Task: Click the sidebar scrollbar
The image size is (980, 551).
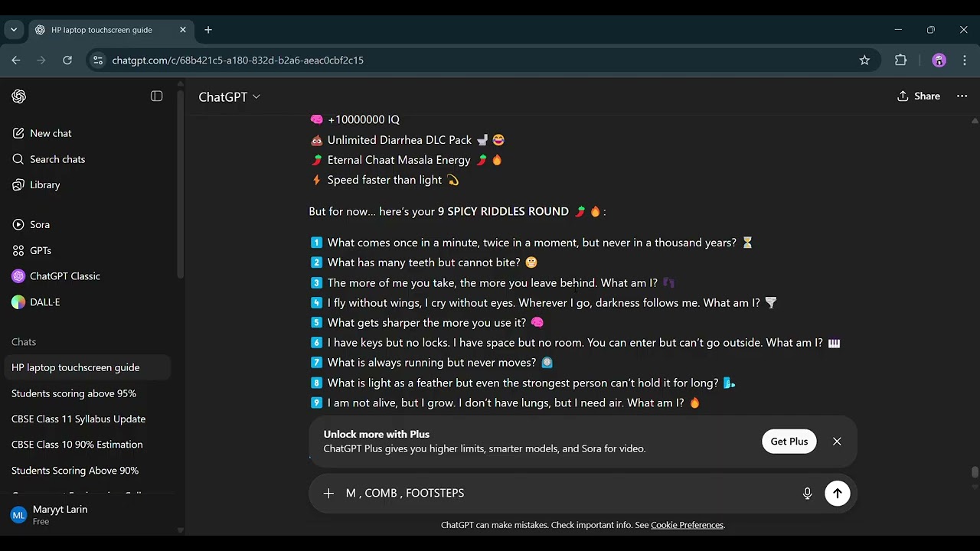Action: click(x=180, y=184)
